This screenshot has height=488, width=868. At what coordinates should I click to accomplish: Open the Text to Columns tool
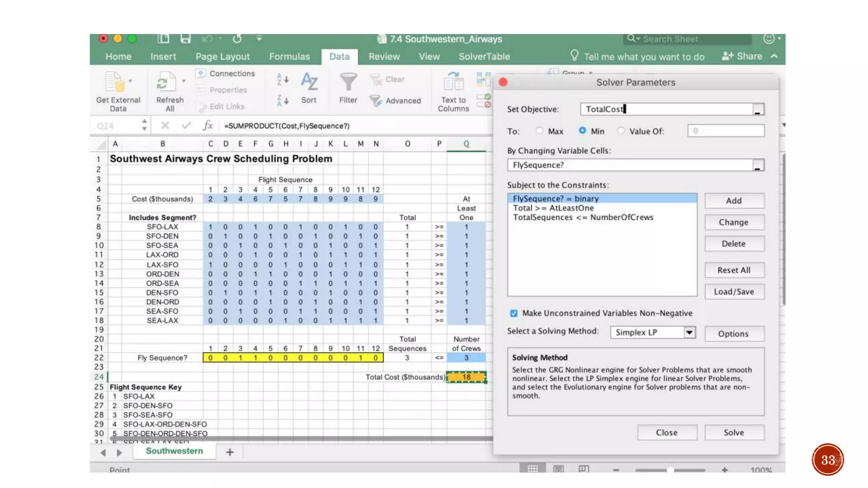(453, 82)
